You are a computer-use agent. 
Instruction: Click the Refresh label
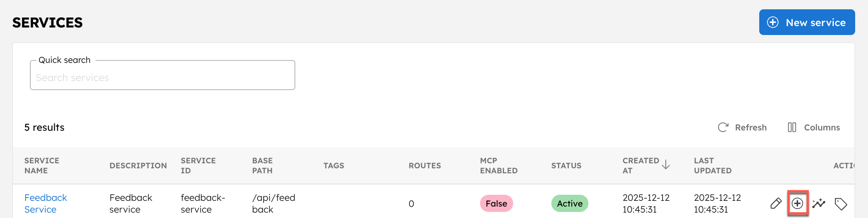pyautogui.click(x=751, y=127)
